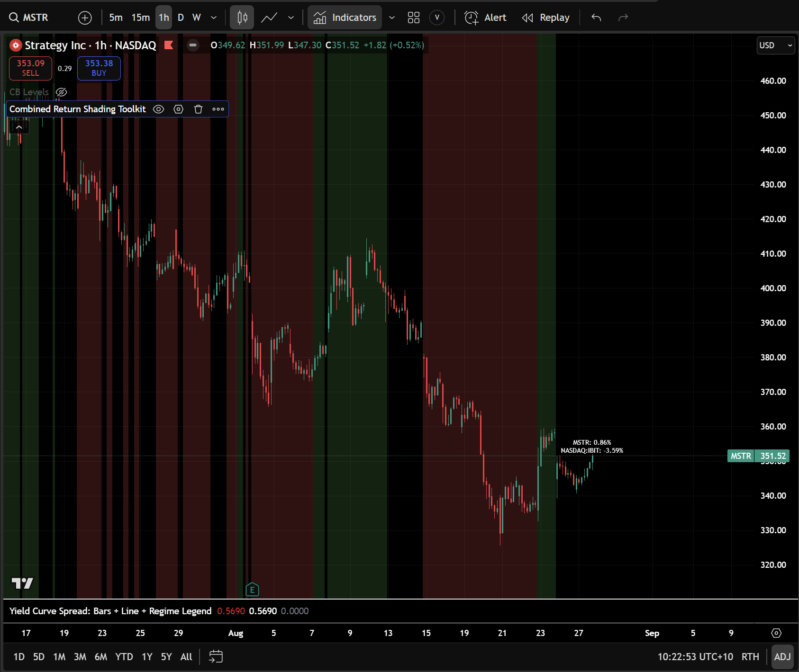Toggle ADJ adjusted data mode

click(782, 657)
